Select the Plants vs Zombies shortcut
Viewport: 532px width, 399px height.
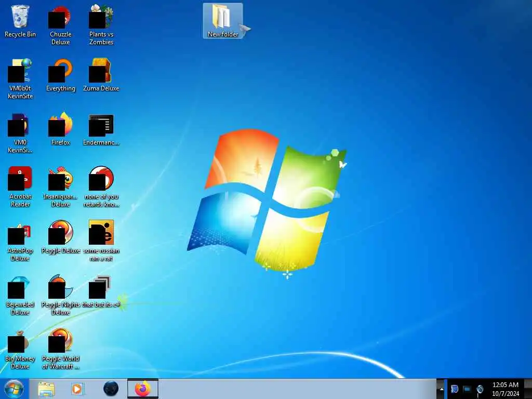click(x=101, y=25)
